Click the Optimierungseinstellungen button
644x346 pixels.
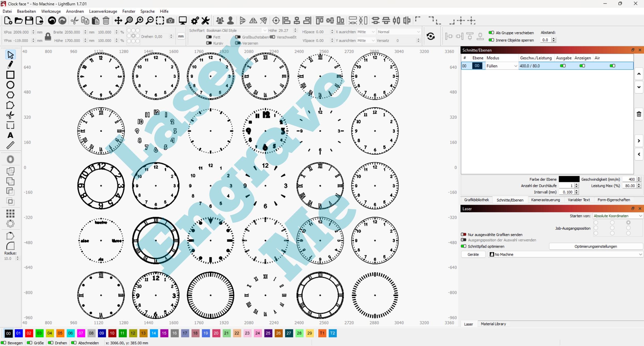click(595, 246)
